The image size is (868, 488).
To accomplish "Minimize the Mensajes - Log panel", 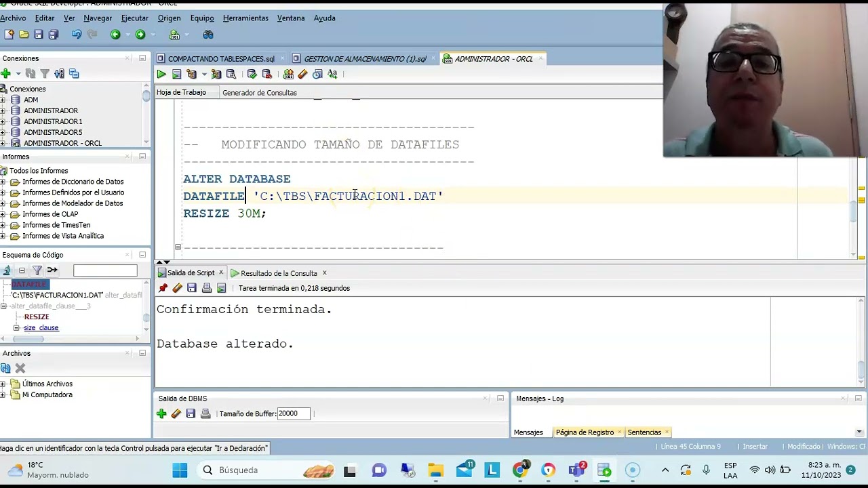I will pos(858,399).
